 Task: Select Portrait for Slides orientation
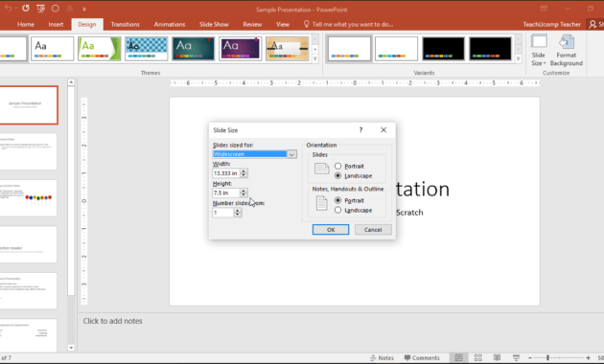pos(337,166)
